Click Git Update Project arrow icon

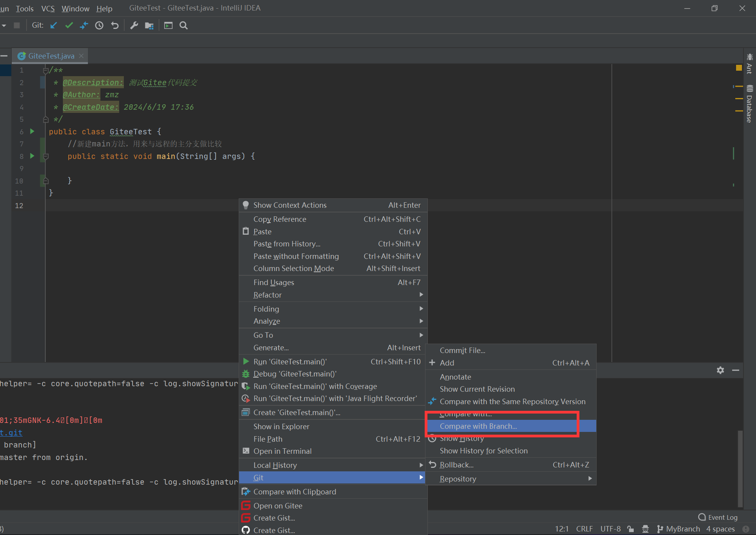point(54,25)
